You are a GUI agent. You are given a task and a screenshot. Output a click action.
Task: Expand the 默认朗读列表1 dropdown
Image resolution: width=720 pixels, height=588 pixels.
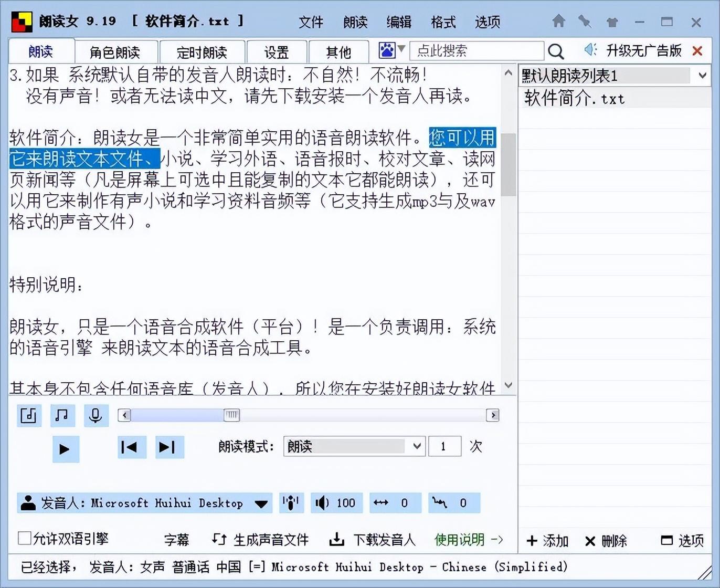tap(702, 76)
